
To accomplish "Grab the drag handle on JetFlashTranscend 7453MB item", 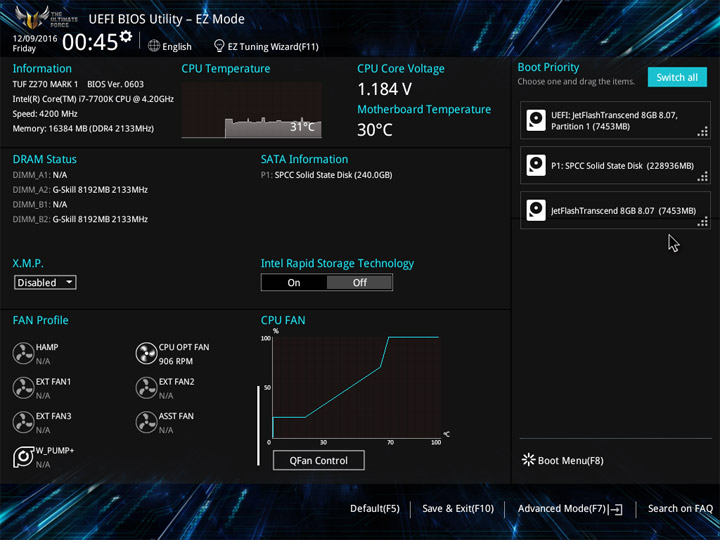I will tap(703, 222).
